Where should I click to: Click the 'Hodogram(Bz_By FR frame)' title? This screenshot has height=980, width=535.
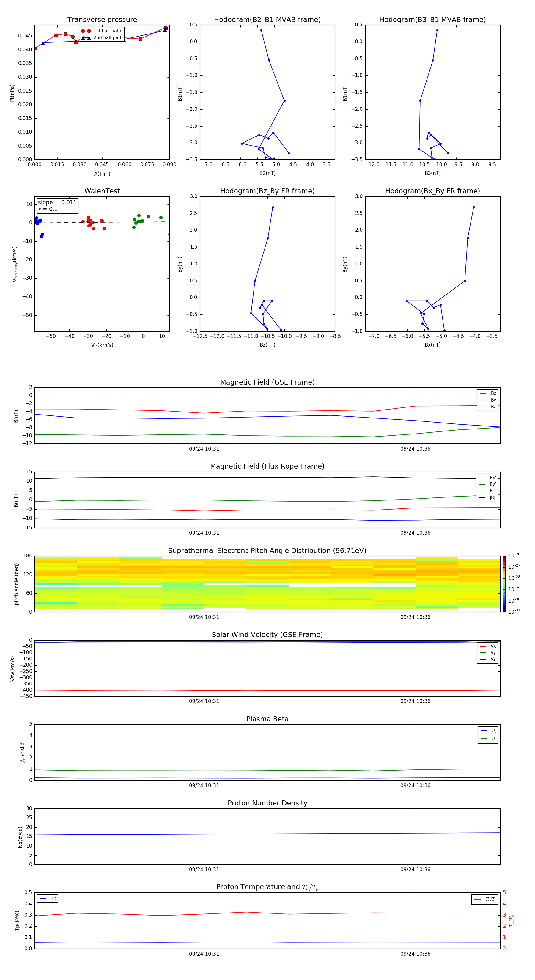(x=267, y=191)
